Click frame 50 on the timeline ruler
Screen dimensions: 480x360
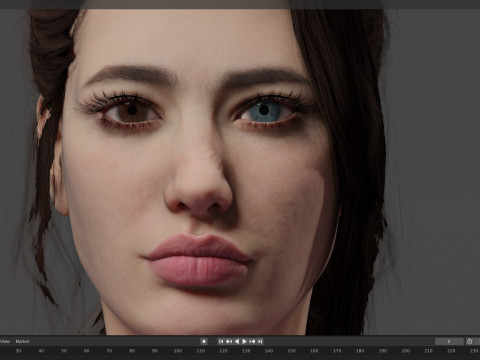tap(64, 351)
